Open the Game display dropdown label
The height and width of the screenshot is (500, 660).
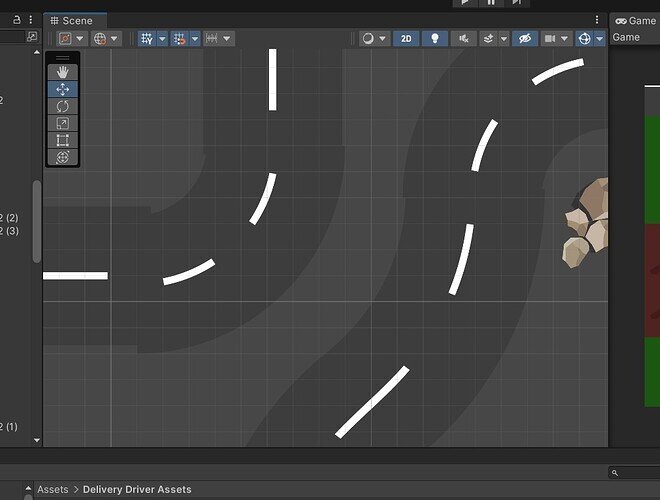coord(626,37)
